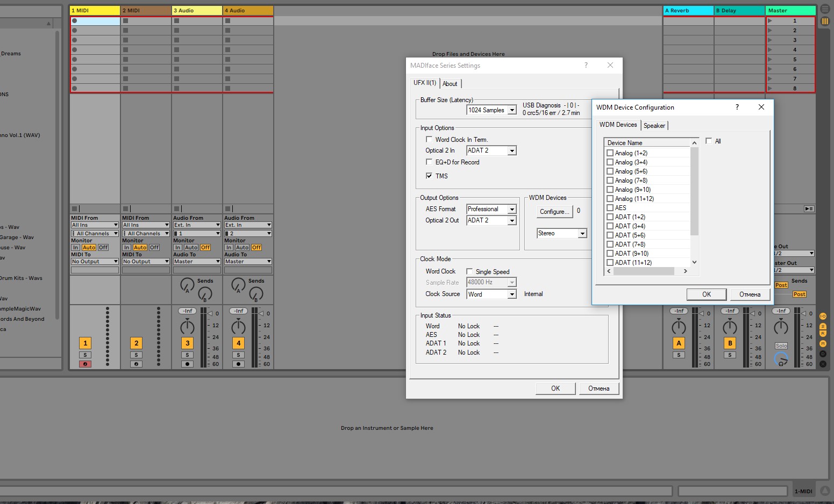The width and height of the screenshot is (834, 504).
Task: Open MIDI From All Ins dropdown on 1 MIDI
Action: pyautogui.click(x=95, y=225)
